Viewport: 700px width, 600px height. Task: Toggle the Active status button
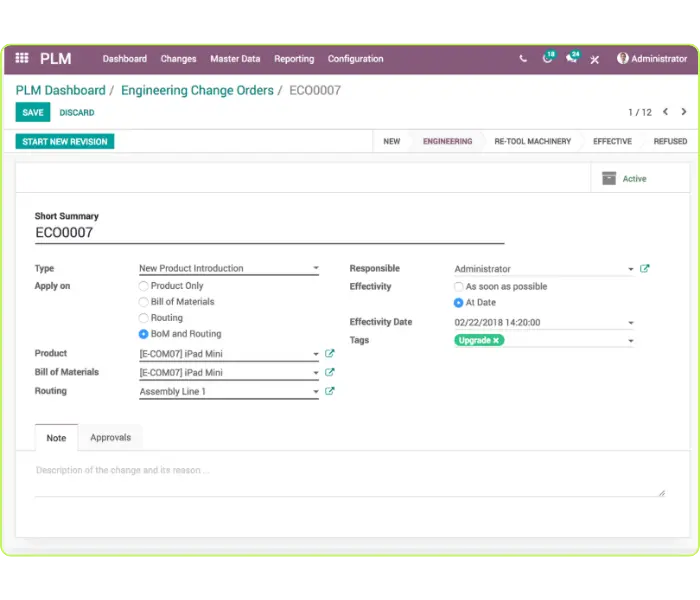pyautogui.click(x=640, y=178)
